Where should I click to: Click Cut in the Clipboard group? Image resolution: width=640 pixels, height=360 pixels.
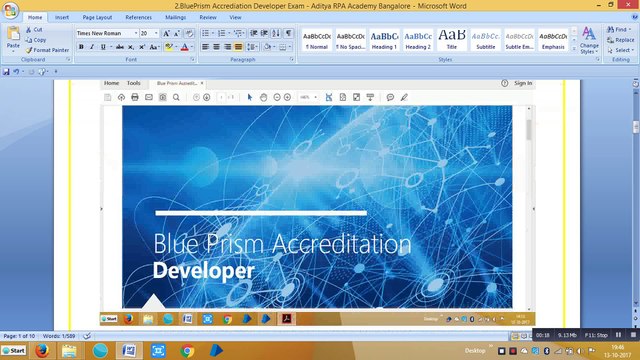[34, 30]
